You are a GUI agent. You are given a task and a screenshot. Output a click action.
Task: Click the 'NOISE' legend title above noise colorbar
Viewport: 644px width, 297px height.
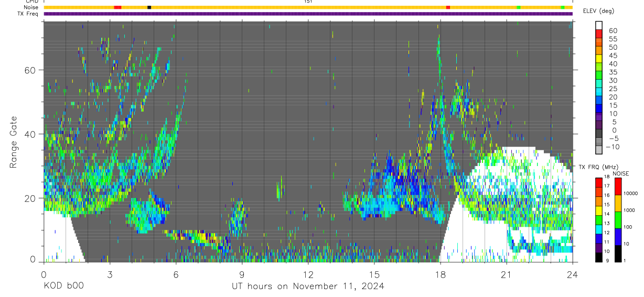[x=621, y=173]
